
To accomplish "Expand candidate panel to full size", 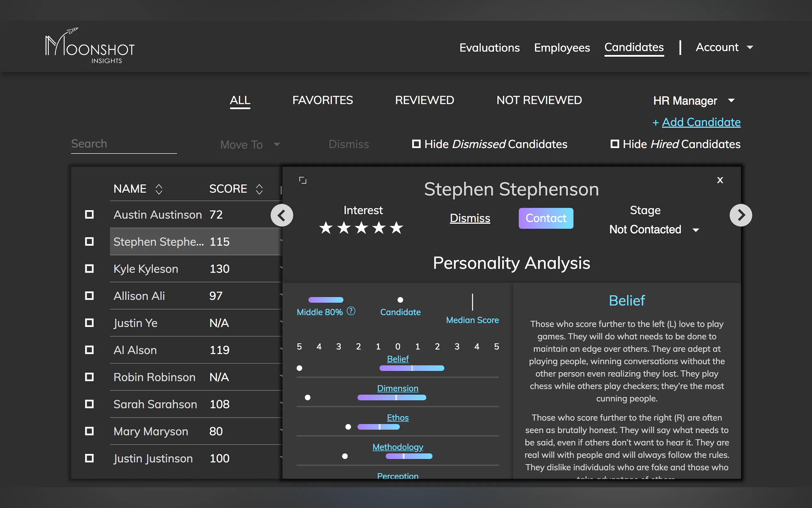I will (302, 180).
